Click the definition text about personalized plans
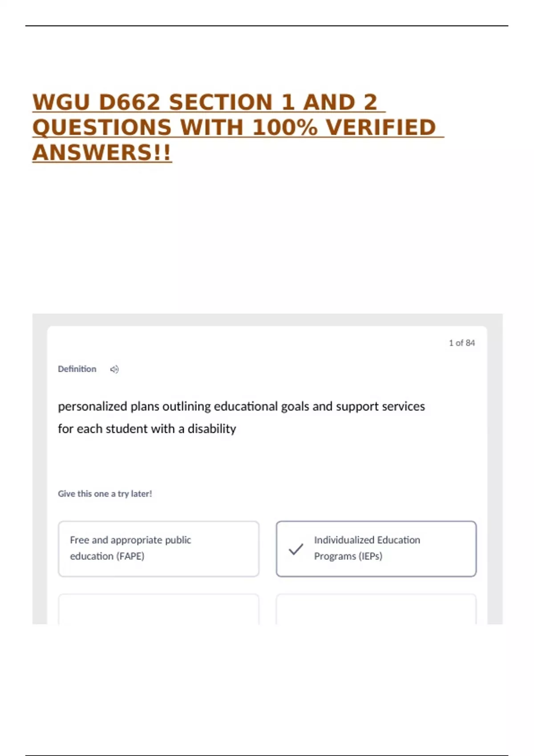 point(241,417)
